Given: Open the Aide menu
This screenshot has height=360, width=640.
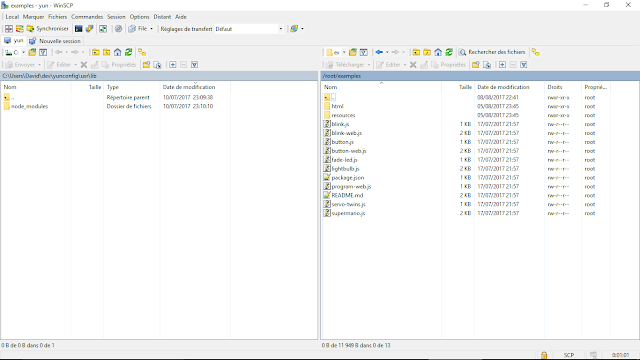Looking at the screenshot, I should pyautogui.click(x=181, y=17).
